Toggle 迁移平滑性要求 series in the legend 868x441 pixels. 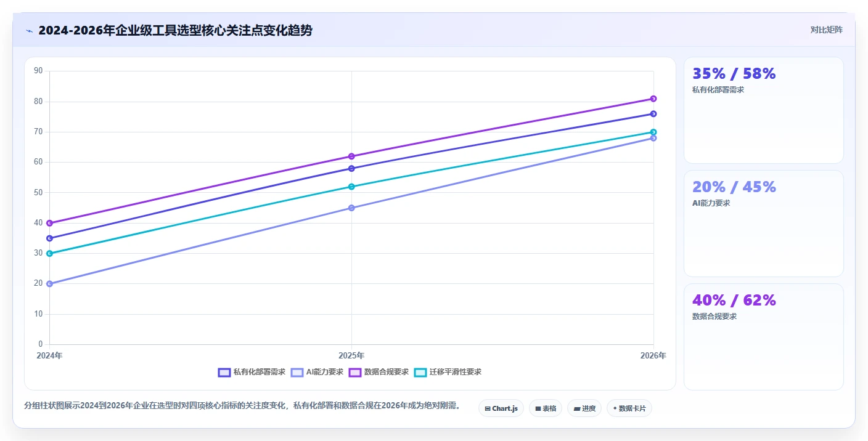click(448, 372)
